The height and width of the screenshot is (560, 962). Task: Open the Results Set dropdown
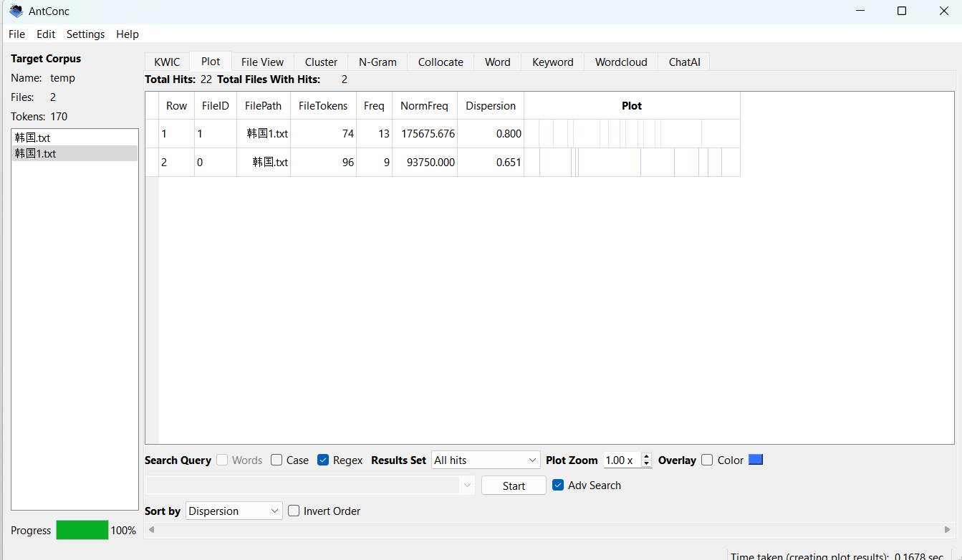(485, 460)
